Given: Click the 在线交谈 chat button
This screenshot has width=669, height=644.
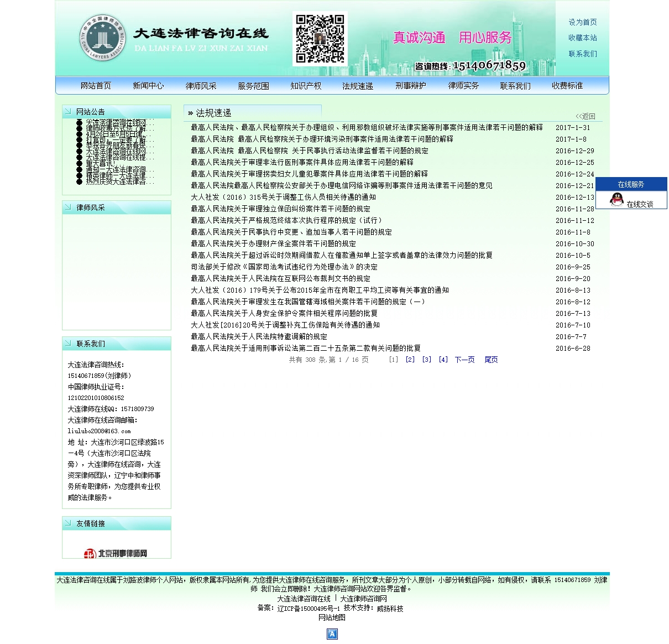Looking at the screenshot, I should (640, 204).
